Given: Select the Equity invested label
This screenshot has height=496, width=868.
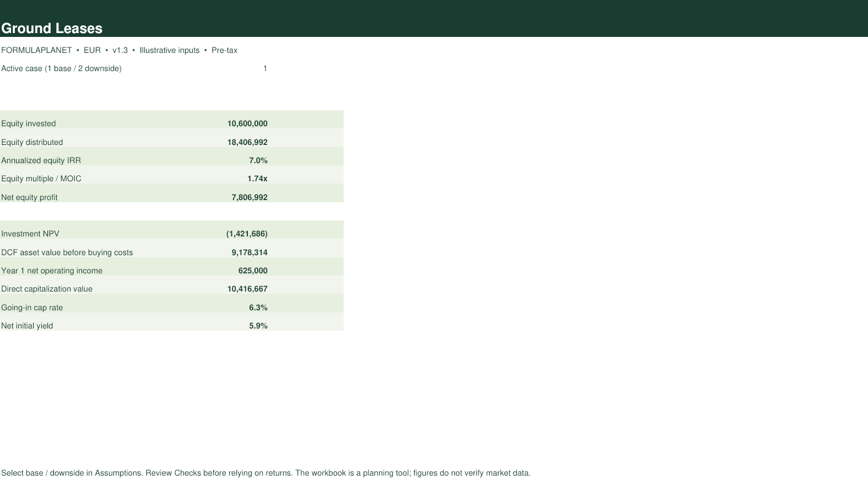Looking at the screenshot, I should pyautogui.click(x=28, y=123).
